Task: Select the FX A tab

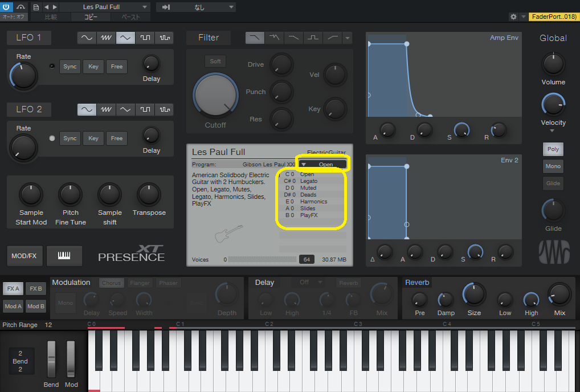Action: [x=13, y=288]
